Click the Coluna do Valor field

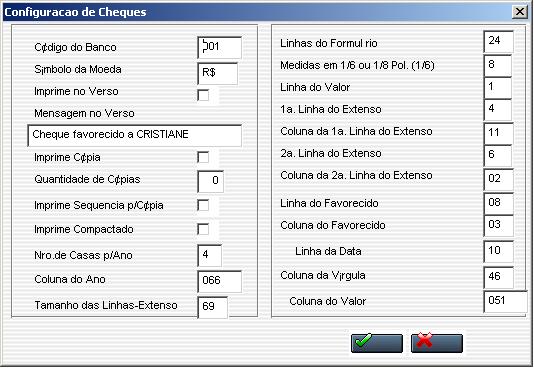click(x=505, y=302)
